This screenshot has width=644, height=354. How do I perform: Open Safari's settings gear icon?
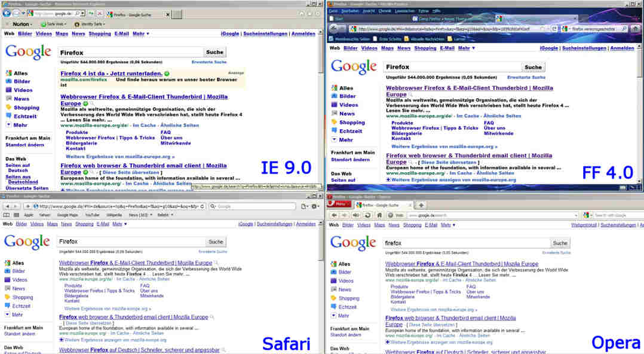point(315,206)
